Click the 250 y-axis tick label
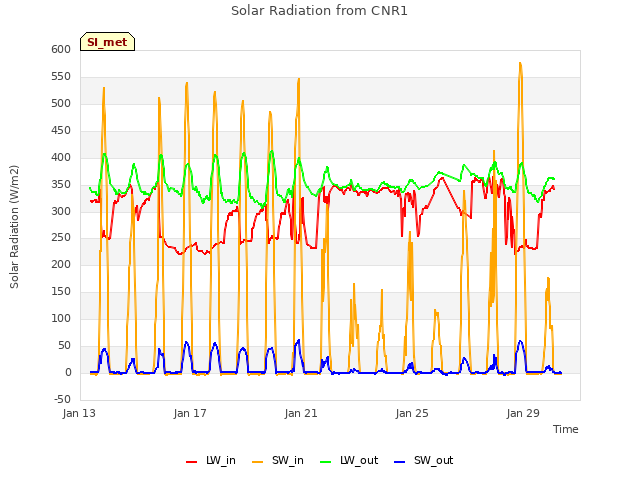The image size is (640, 480). tap(61, 238)
